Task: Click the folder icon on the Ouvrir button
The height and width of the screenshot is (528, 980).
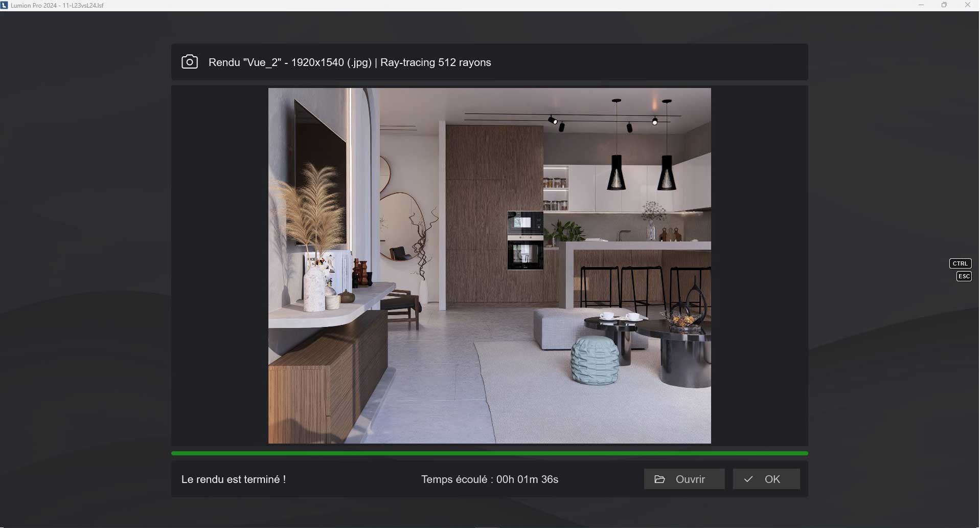Action: coord(659,479)
